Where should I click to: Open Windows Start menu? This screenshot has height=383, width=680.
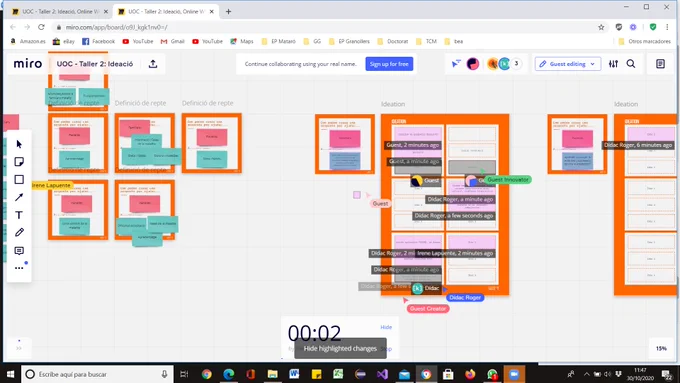(10, 374)
